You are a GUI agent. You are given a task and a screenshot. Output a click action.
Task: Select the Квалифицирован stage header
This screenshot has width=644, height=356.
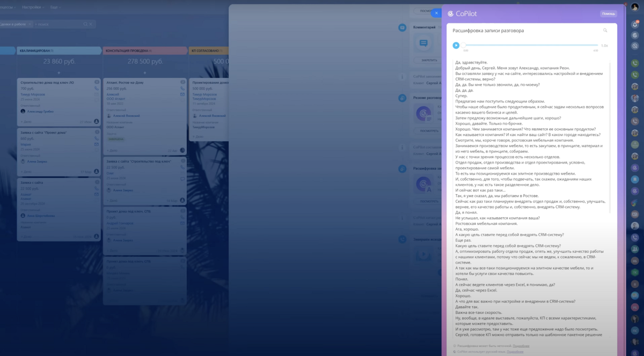click(x=58, y=50)
